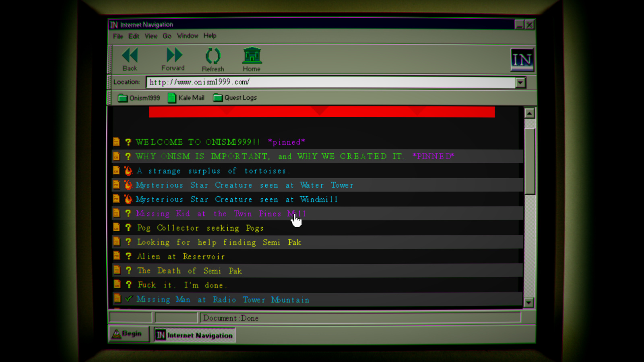This screenshot has width=644, height=362.
Task: Click the fire icon beside tortoises thread
Action: coord(128,171)
